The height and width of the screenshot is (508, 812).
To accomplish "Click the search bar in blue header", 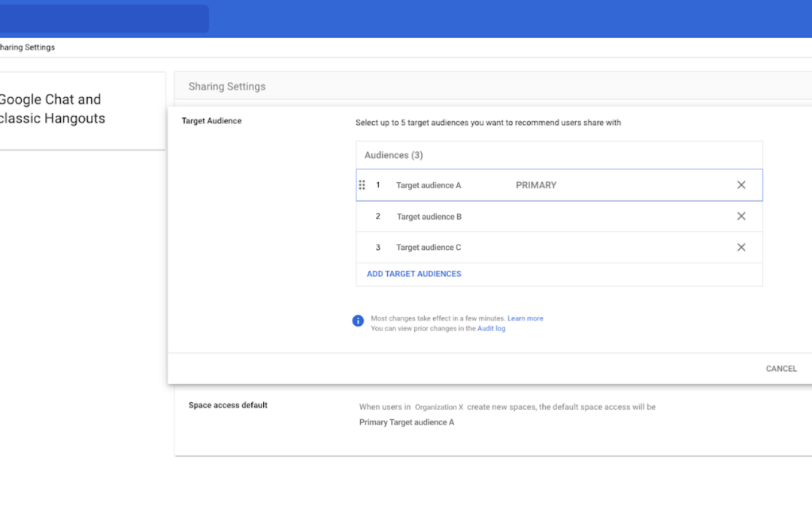I will tap(104, 19).
